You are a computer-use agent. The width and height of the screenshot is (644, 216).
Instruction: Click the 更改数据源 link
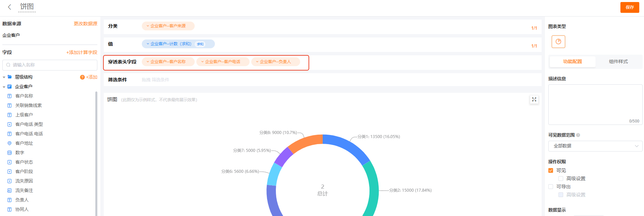(x=85, y=24)
